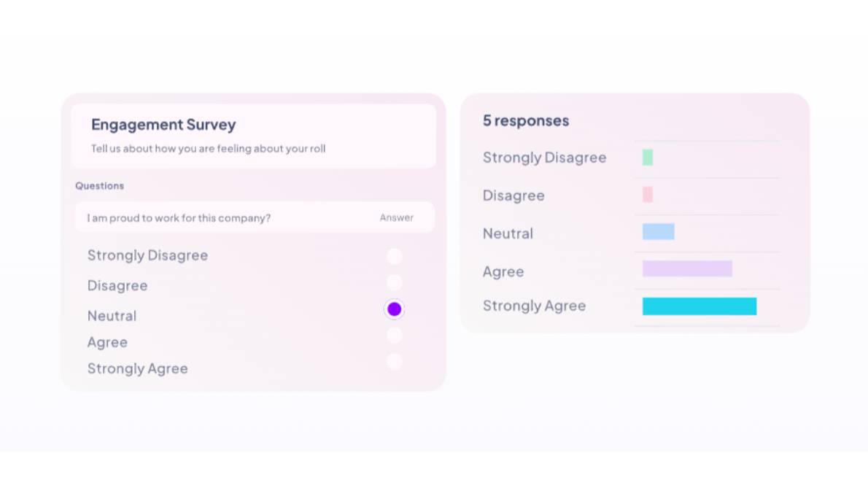868x488 pixels.
Task: Click the pink Disagree result bar
Action: point(648,195)
